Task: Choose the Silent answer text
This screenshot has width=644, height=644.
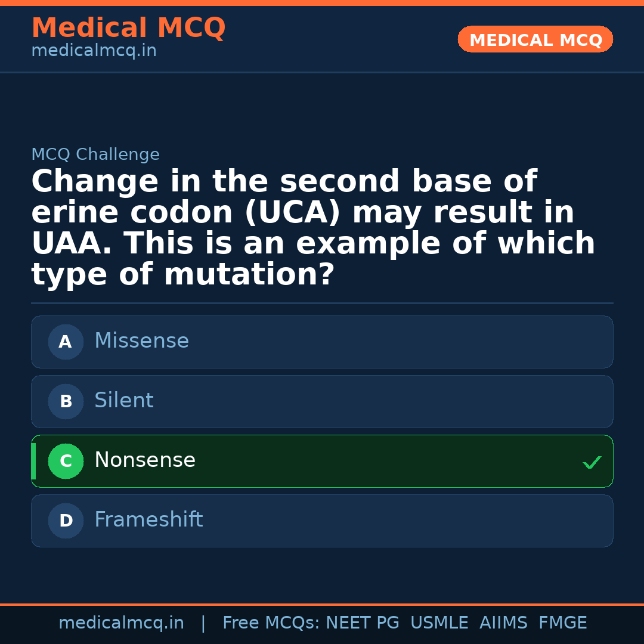Action: coord(123,401)
